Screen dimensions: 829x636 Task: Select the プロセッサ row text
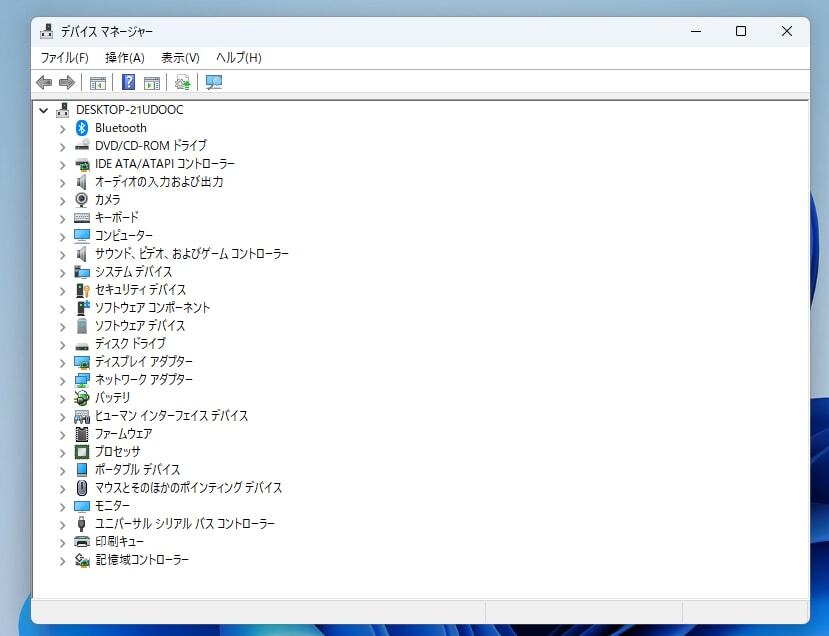118,451
